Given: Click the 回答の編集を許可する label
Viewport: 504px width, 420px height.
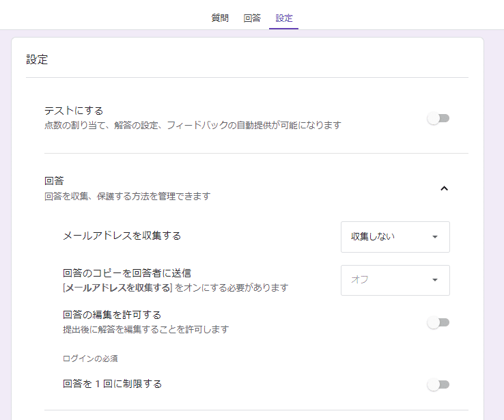Looking at the screenshot, I should click(112, 315).
